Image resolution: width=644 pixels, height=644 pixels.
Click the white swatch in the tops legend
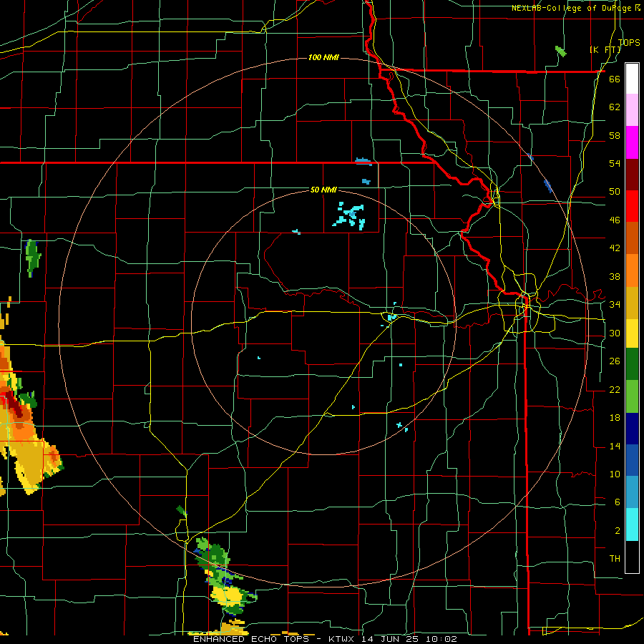[x=632, y=79]
